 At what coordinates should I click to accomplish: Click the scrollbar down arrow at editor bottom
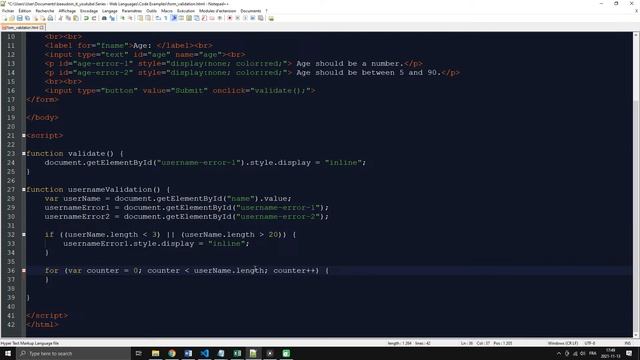636,335
